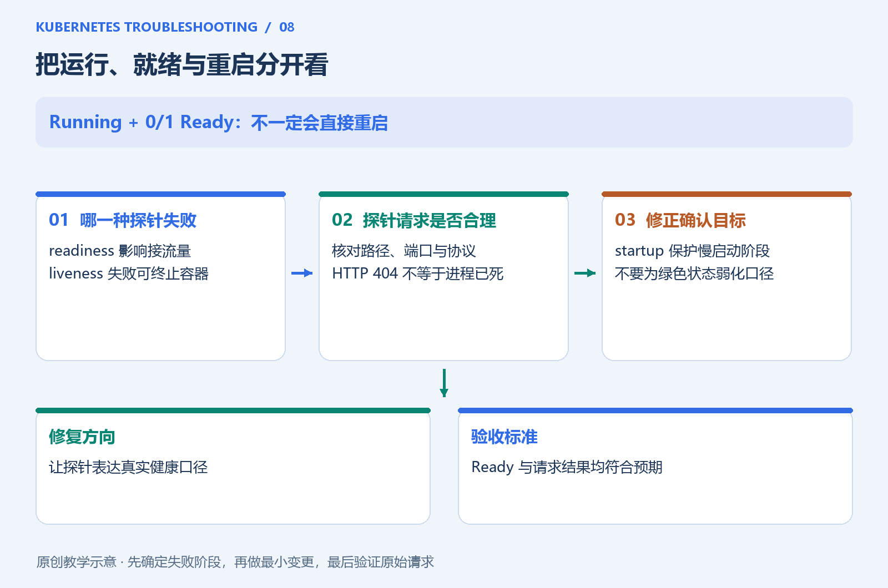The height and width of the screenshot is (588, 888).
Task: Select the line 'liveness 失败可终止容器'
Action: pyautogui.click(x=129, y=273)
